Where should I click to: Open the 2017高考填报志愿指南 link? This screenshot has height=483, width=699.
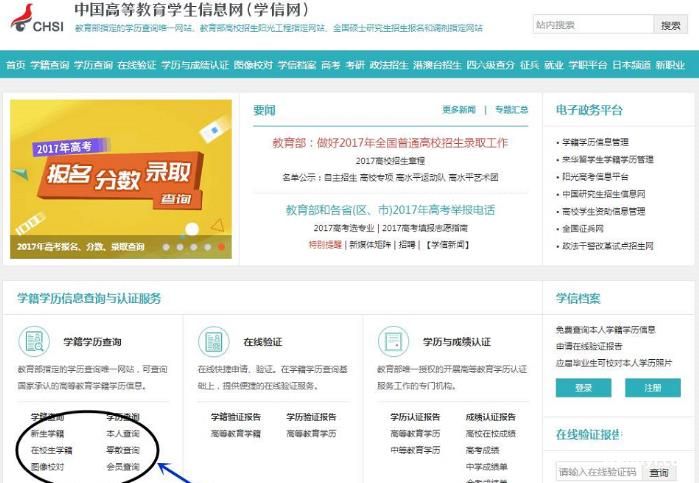point(425,228)
